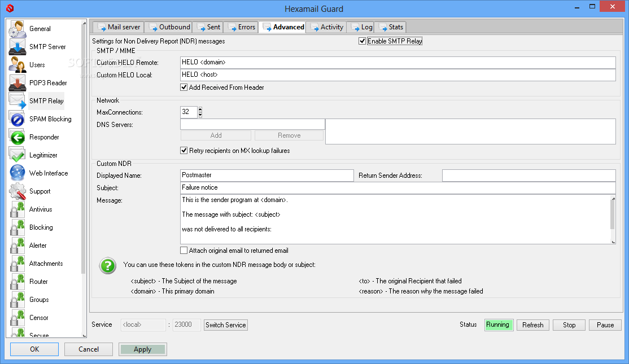Image resolution: width=629 pixels, height=364 pixels.
Task: Click the NDR Subject field
Action: click(398, 187)
